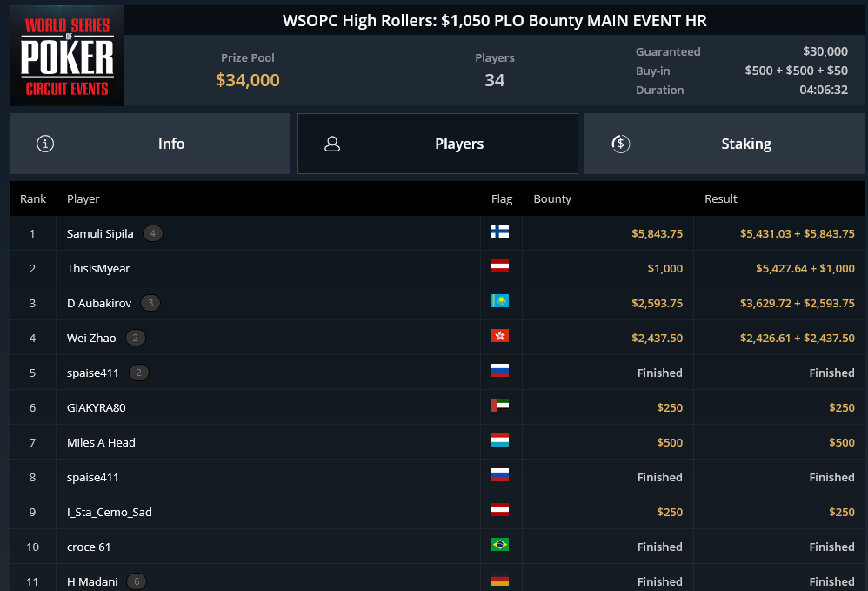Click Hong Kong flag for Wei Zhao

[500, 336]
